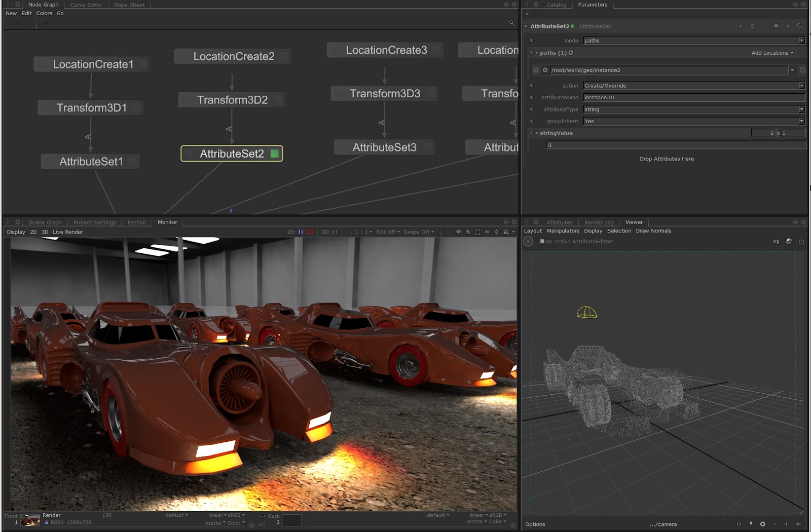Switch to the Scene Graph tab
811x532 pixels.
pos(45,222)
